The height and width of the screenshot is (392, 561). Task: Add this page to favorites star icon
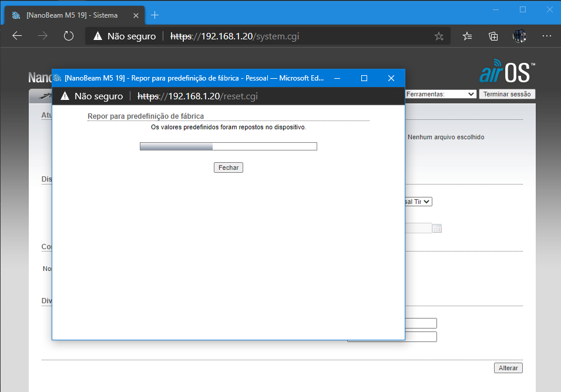439,36
